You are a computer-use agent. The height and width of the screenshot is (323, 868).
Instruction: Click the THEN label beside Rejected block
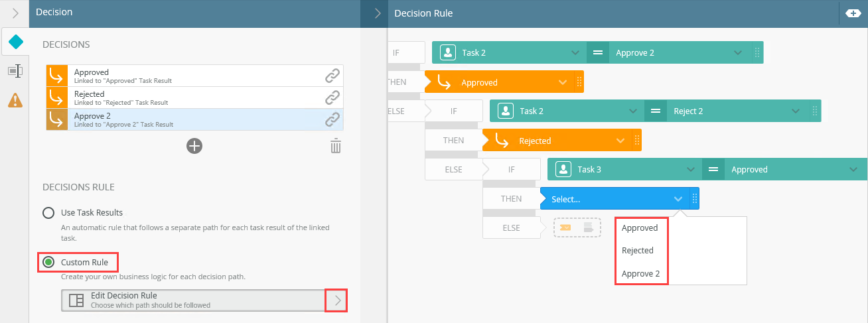(x=454, y=141)
